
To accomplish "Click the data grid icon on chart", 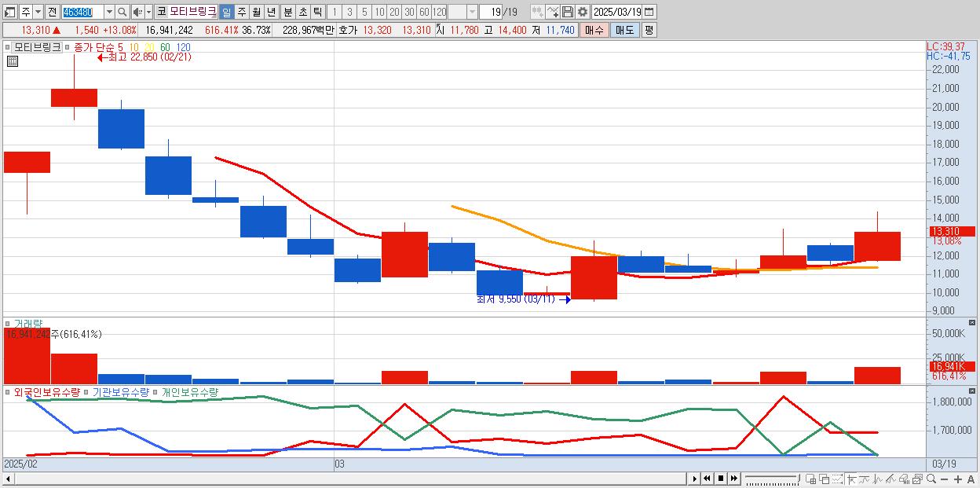I will click(12, 61).
